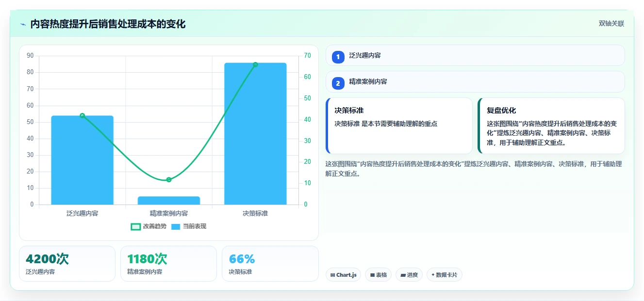Click the green line point above 精准案例内容
644x301 pixels.
(169, 180)
